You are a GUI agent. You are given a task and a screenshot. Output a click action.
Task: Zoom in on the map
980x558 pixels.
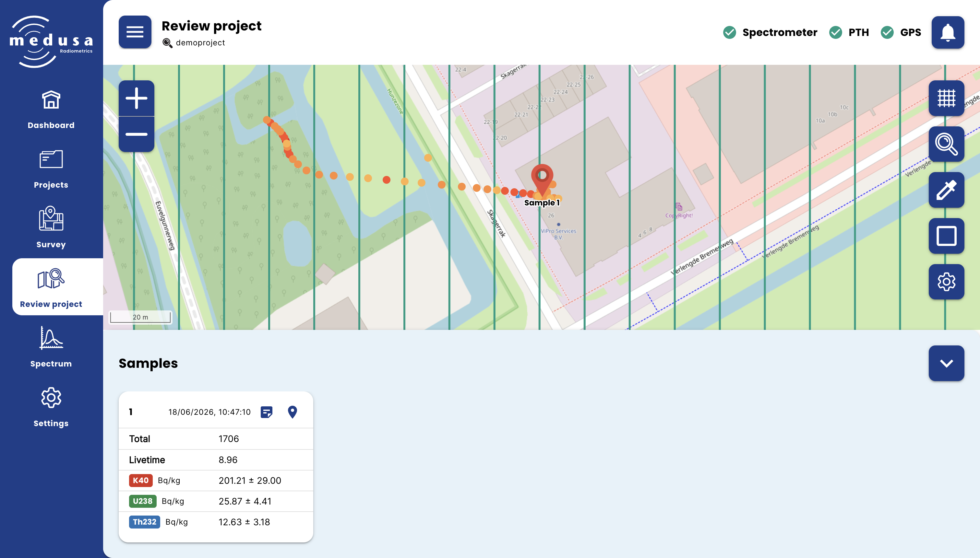(x=137, y=99)
